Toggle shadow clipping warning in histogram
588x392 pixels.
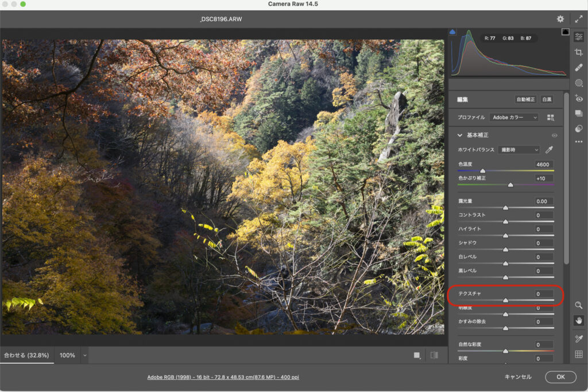pyautogui.click(x=452, y=32)
